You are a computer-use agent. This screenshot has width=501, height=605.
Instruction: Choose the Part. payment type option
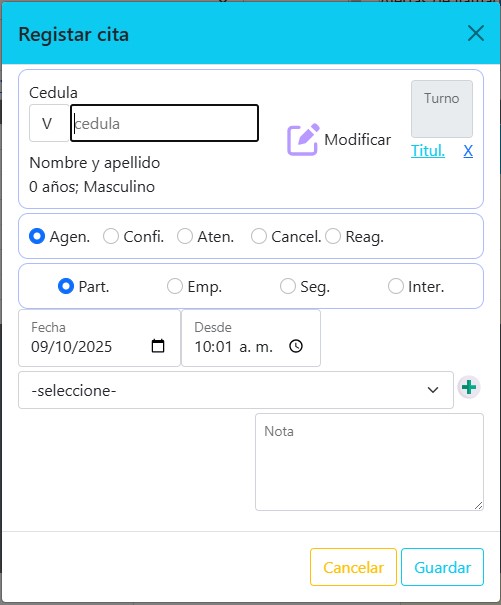(66, 286)
